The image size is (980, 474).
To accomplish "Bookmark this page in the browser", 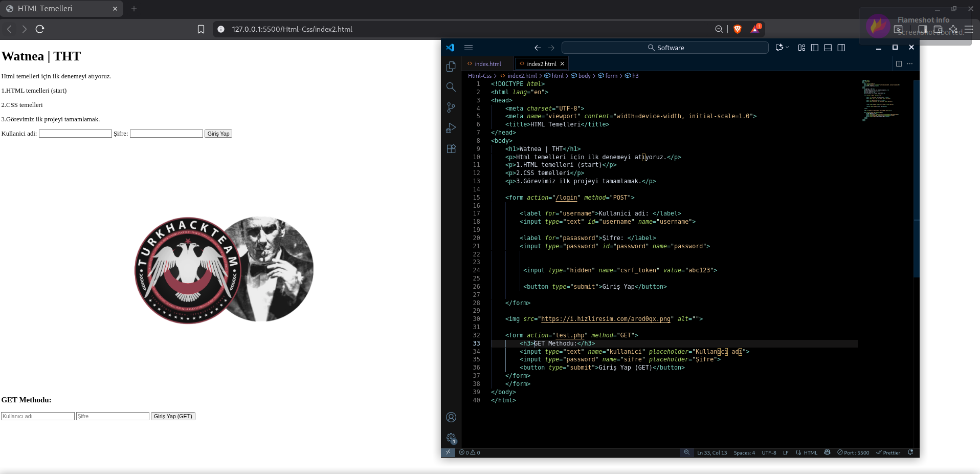I will [201, 29].
